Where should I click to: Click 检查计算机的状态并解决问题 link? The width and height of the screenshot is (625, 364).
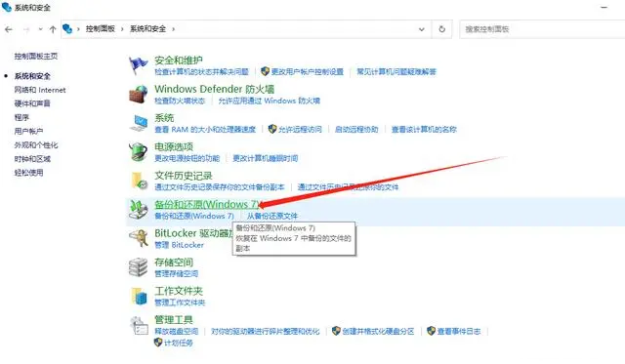pos(202,71)
